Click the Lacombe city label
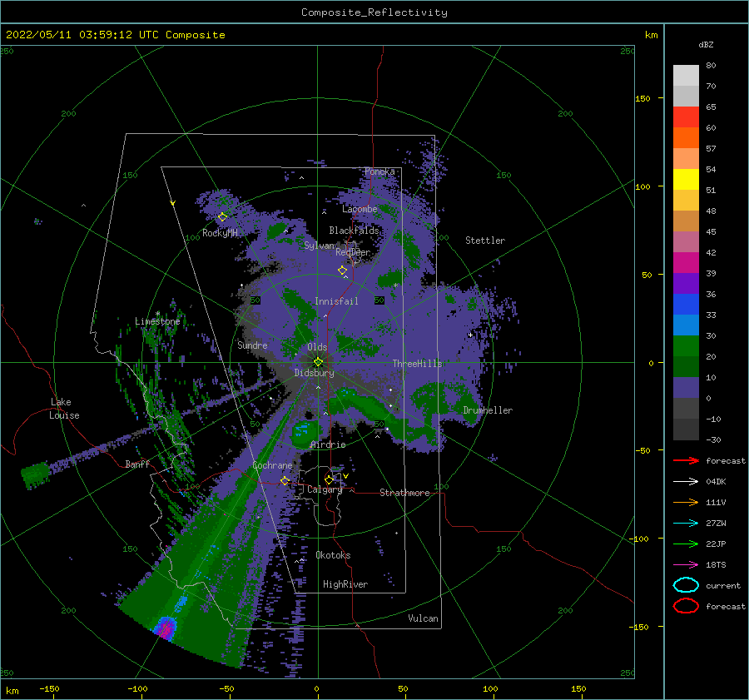The height and width of the screenshot is (700, 749). tap(360, 209)
